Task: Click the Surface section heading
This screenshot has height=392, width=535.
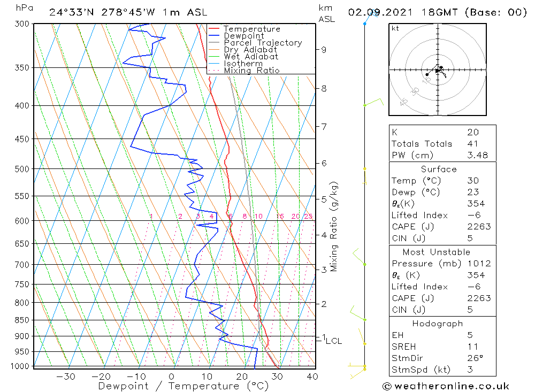Action: click(x=439, y=169)
